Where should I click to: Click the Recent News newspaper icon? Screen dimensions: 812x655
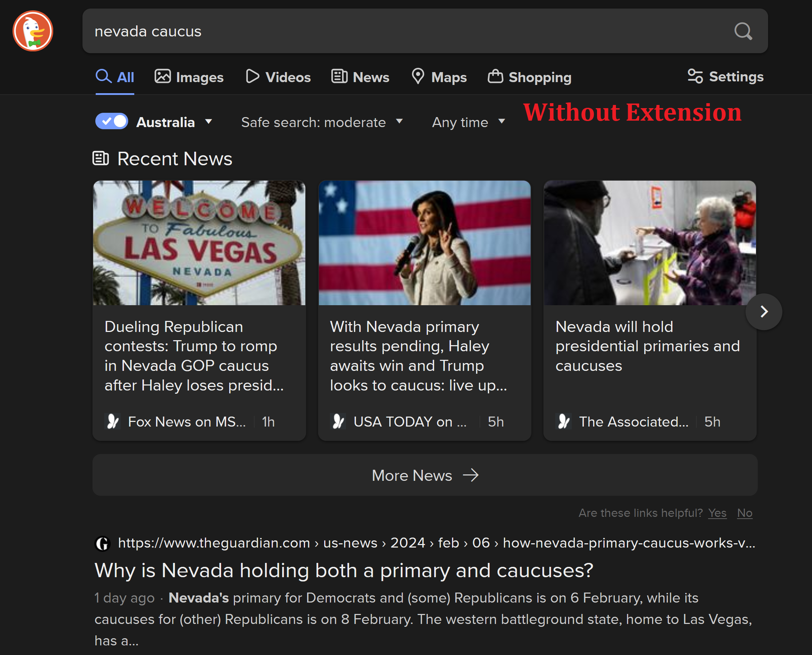[x=101, y=158]
